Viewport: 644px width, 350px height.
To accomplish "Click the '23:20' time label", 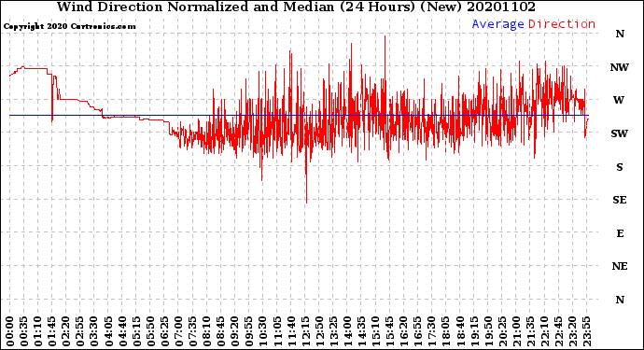I will [x=572, y=331].
